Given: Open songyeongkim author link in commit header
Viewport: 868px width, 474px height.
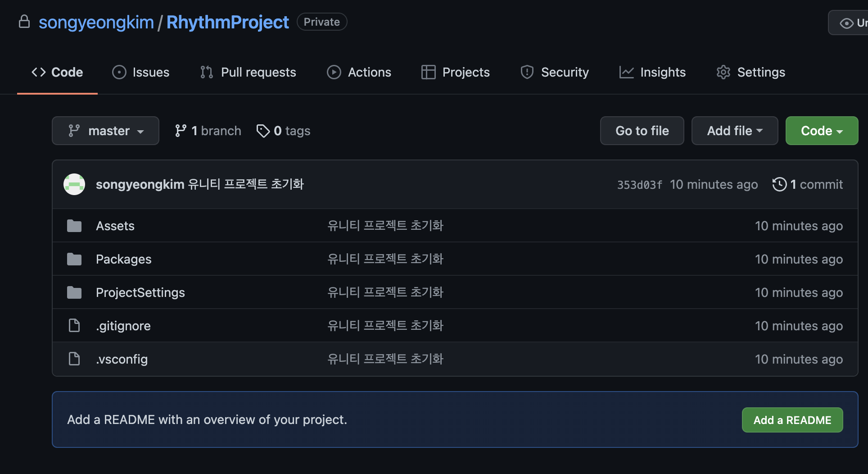Looking at the screenshot, I should point(140,184).
